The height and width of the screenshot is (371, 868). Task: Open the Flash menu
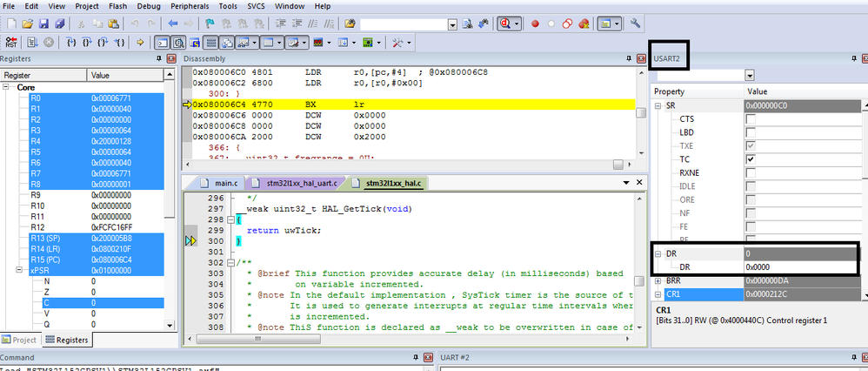click(x=117, y=6)
